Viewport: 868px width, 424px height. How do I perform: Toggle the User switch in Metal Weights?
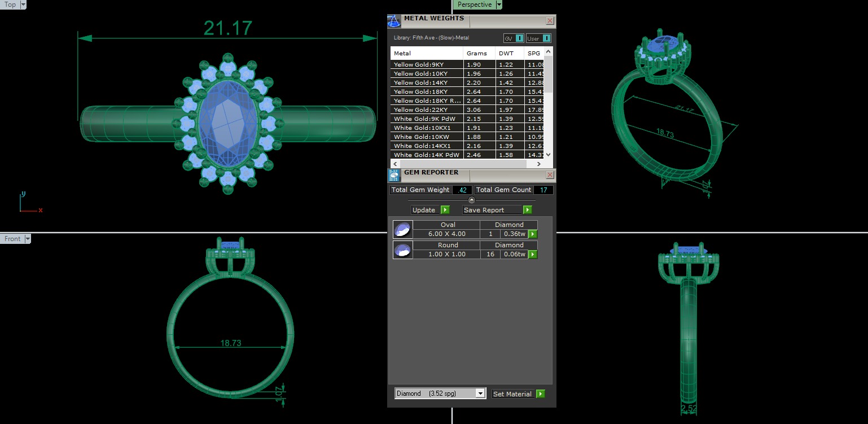coord(538,38)
